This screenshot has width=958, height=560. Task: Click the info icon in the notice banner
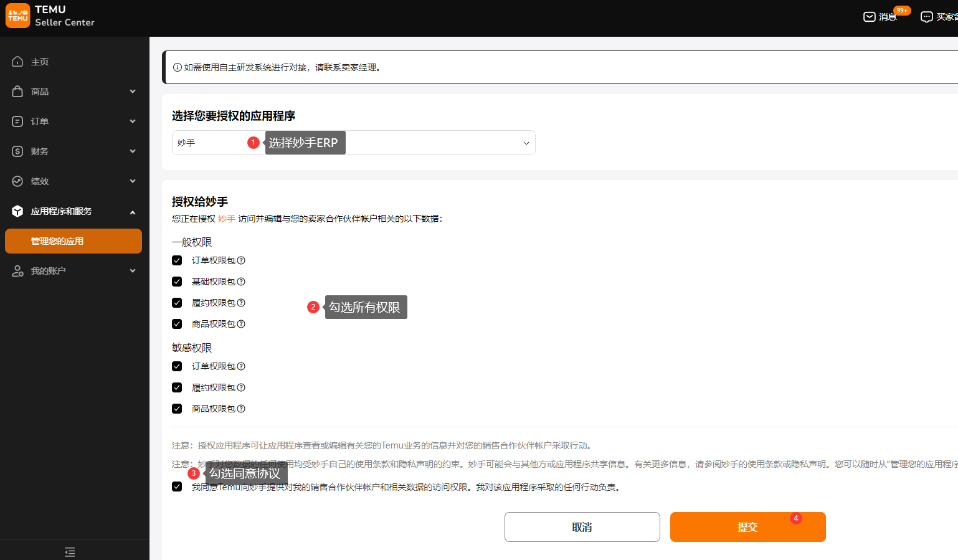(x=178, y=67)
